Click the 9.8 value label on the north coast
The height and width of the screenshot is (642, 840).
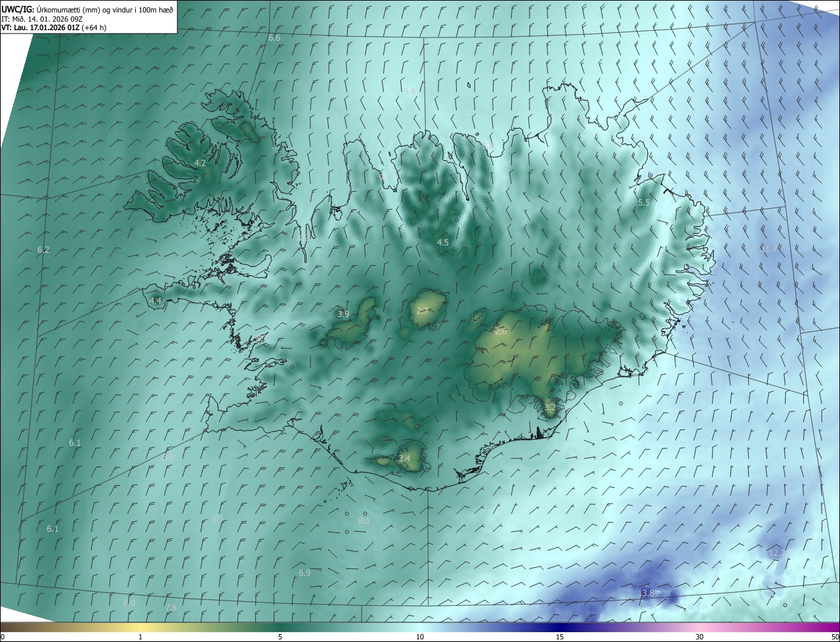487,144
